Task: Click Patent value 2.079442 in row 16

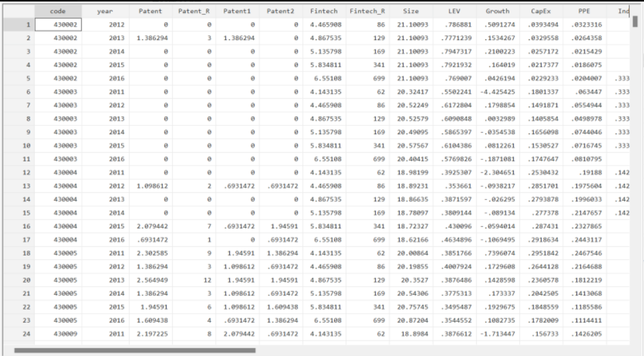Action: 152,226
